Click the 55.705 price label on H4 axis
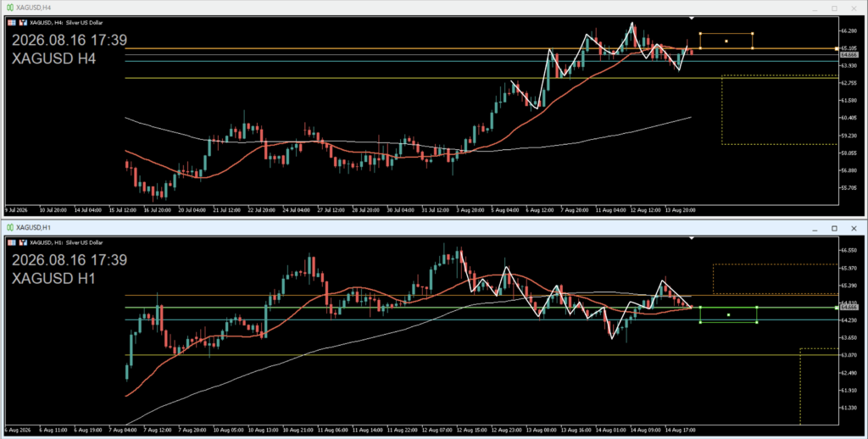This screenshot has width=868, height=439. pyautogui.click(x=849, y=187)
